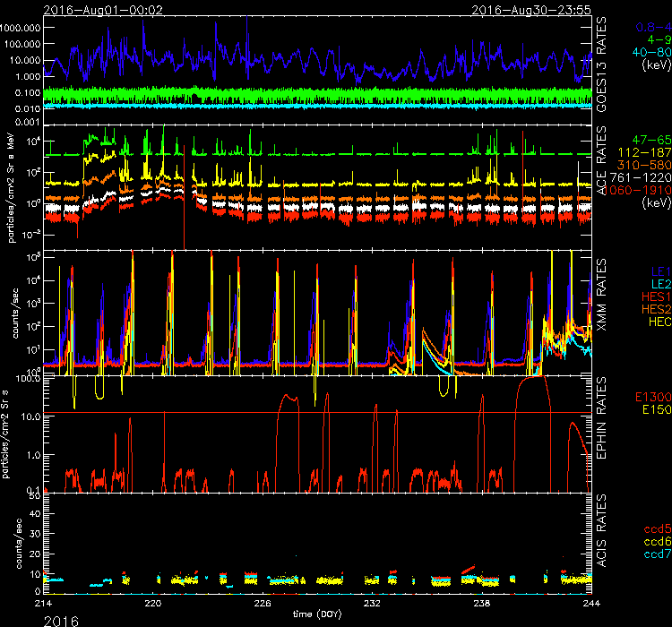Select the red 1060-1910 ACE legend label

pos(640,192)
